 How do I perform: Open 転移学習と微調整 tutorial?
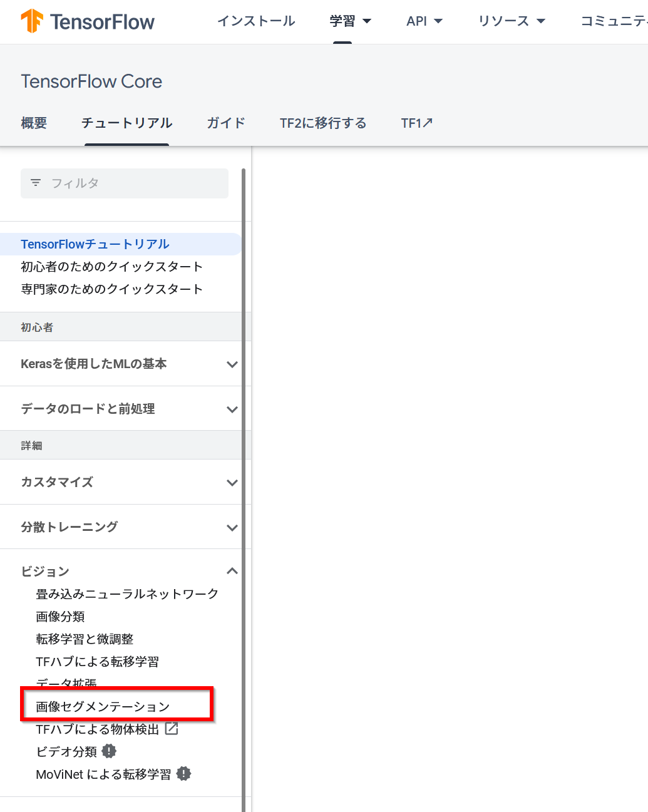(x=85, y=639)
